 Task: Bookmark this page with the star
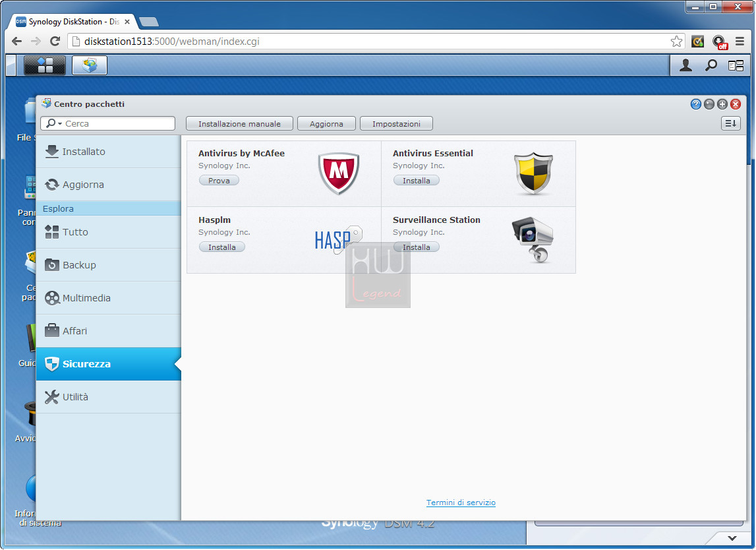[x=676, y=42]
